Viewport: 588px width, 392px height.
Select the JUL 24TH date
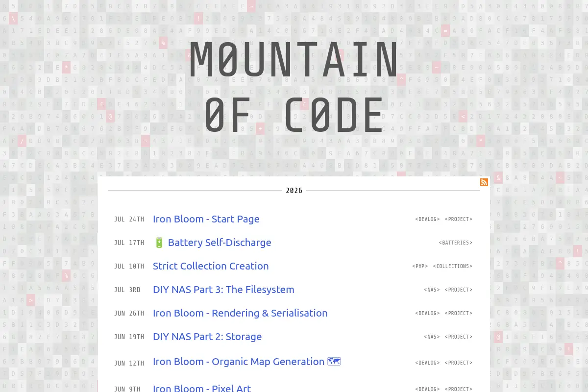point(129,219)
